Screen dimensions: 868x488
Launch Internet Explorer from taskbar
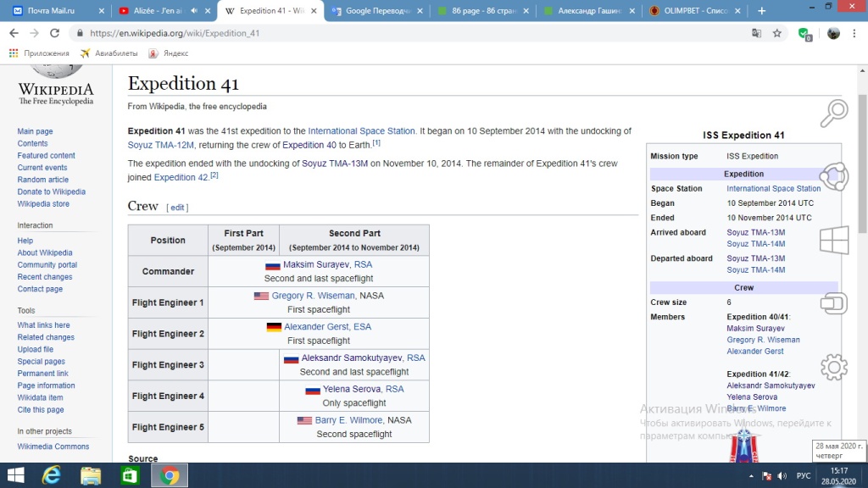(52, 475)
